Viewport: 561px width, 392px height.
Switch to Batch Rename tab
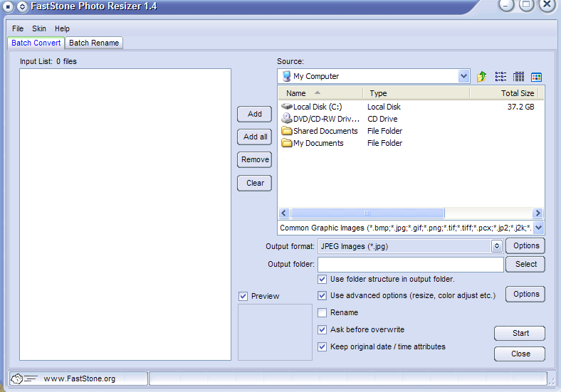tap(94, 43)
